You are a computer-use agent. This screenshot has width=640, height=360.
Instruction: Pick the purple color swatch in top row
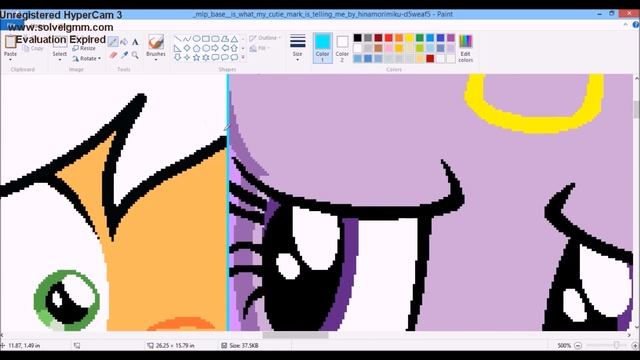[x=451, y=38]
